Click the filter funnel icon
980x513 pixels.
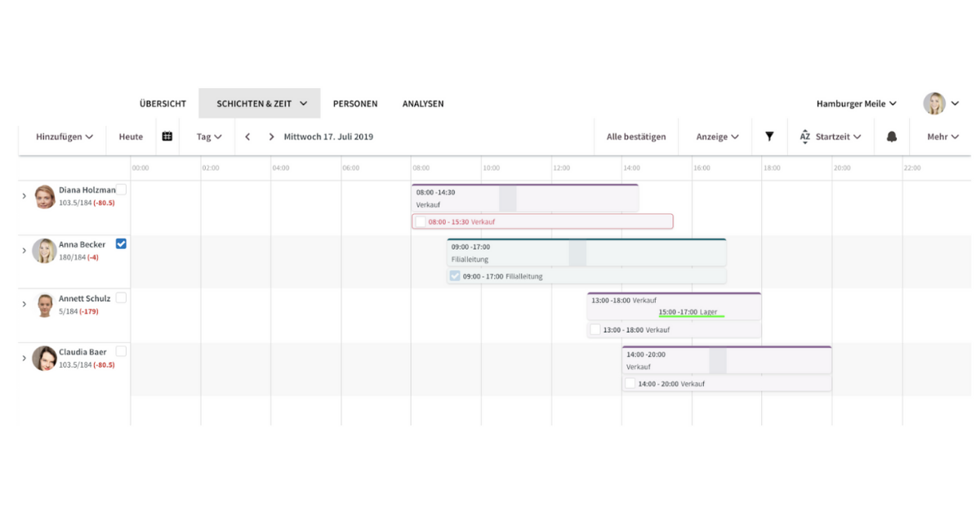tap(769, 136)
